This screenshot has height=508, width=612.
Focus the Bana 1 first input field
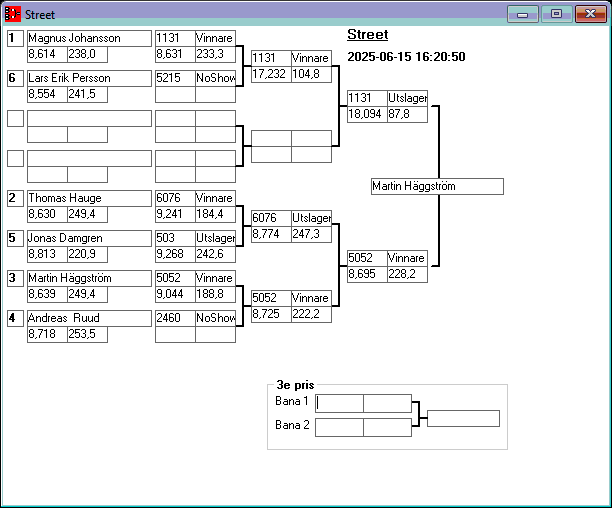(339, 403)
